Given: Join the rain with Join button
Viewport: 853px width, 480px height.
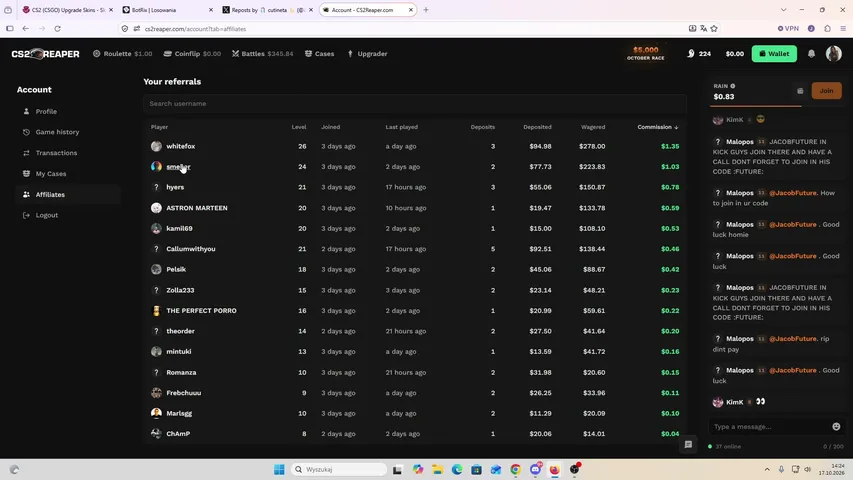Looking at the screenshot, I should click(826, 91).
